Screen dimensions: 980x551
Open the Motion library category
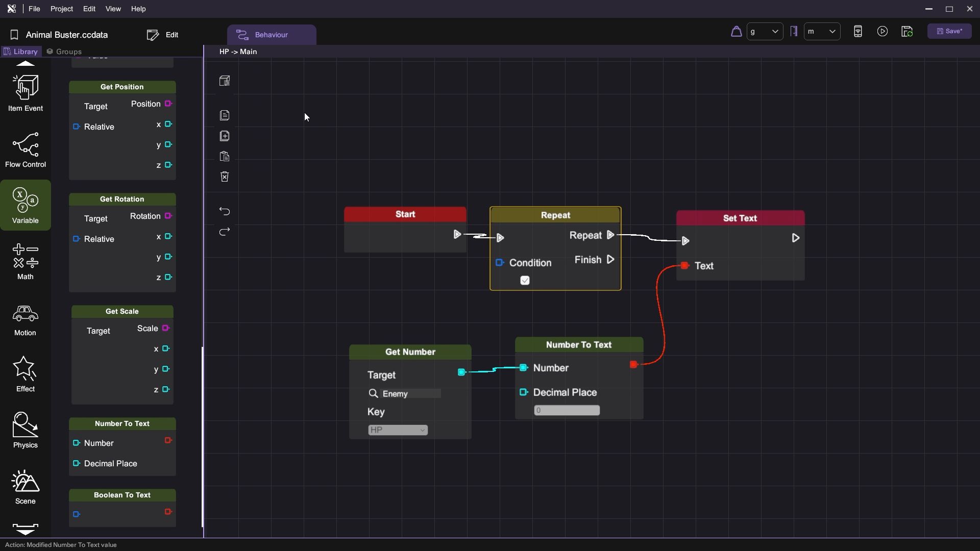[x=26, y=318]
